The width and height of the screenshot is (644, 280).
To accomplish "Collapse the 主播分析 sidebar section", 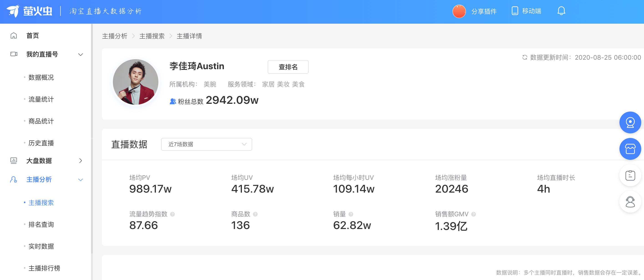I will (x=80, y=180).
